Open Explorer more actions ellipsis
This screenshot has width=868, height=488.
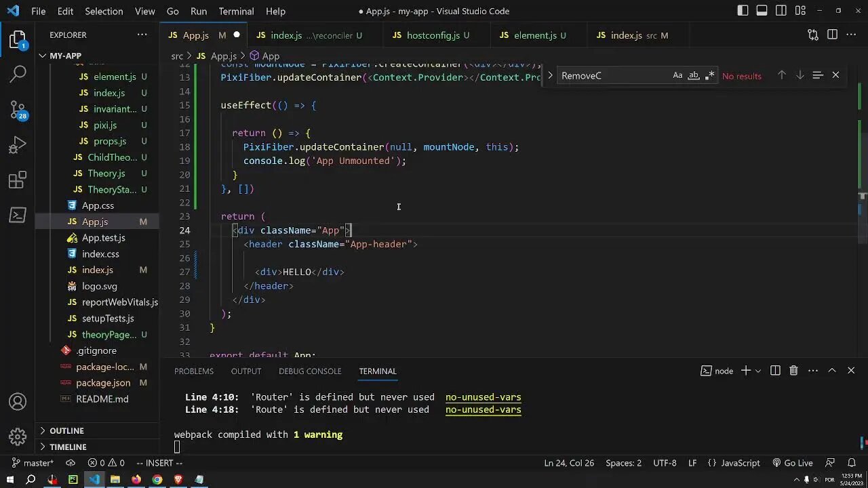pos(142,35)
